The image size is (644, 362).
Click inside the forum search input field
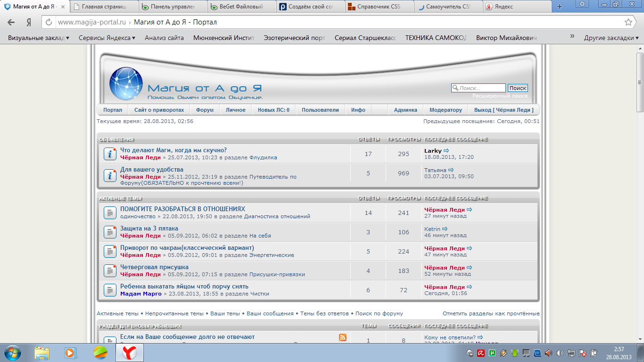pos(481,88)
